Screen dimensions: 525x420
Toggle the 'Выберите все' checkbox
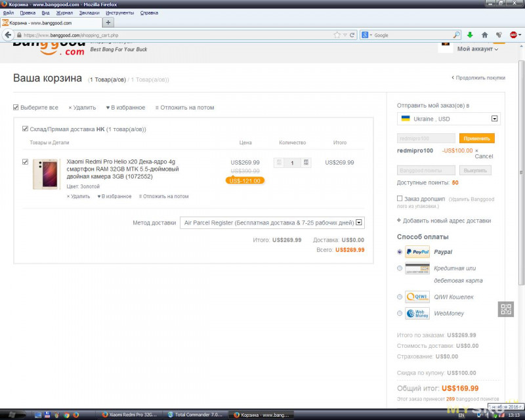16,107
